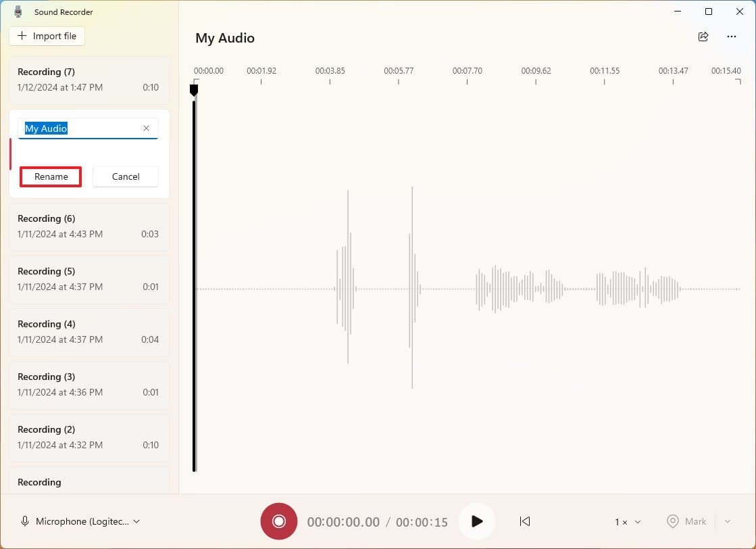Click the 00:07.70 timeline marker
This screenshot has height=549, width=756.
(467, 71)
